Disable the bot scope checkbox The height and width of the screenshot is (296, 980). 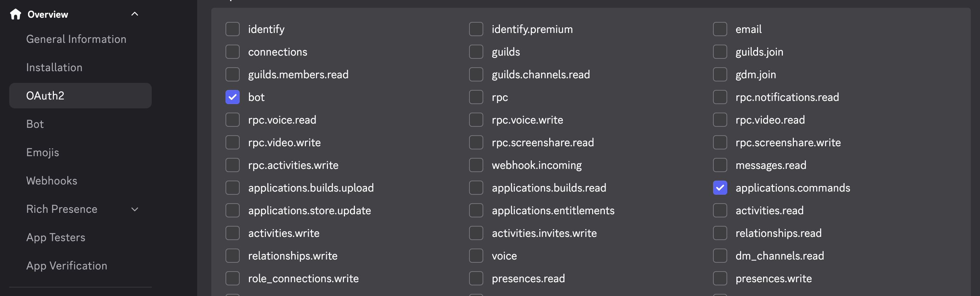point(233,97)
